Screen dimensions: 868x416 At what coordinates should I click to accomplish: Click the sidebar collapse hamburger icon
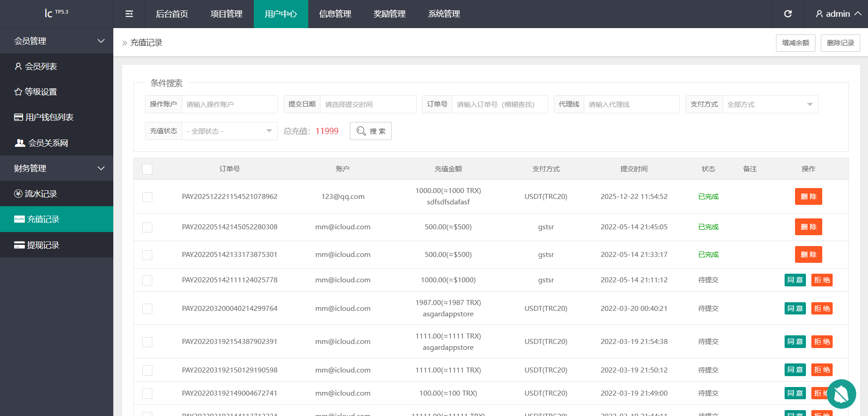(x=129, y=14)
